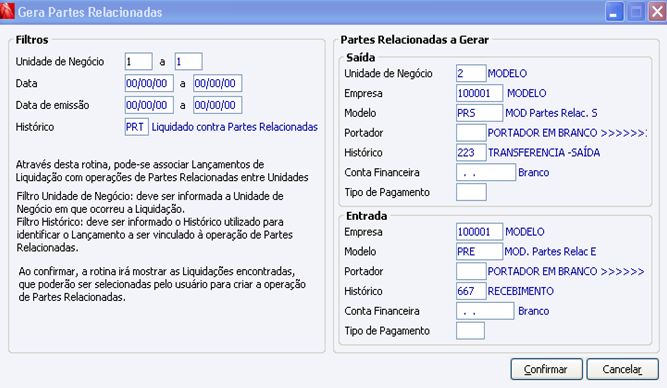This screenshot has height=388, width=667.
Task: Click the Histórico filter field with PRT
Action: pyautogui.click(x=137, y=127)
